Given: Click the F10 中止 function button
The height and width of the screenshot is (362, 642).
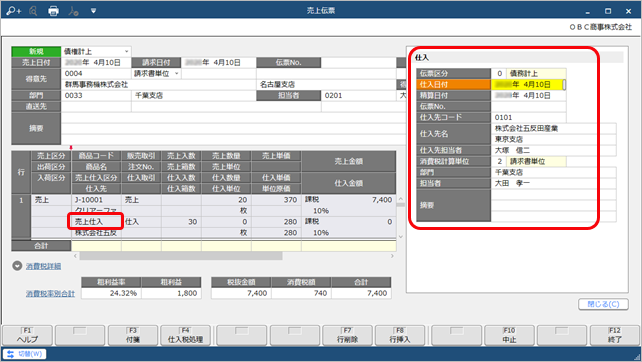Looking at the screenshot, I should (x=509, y=335).
